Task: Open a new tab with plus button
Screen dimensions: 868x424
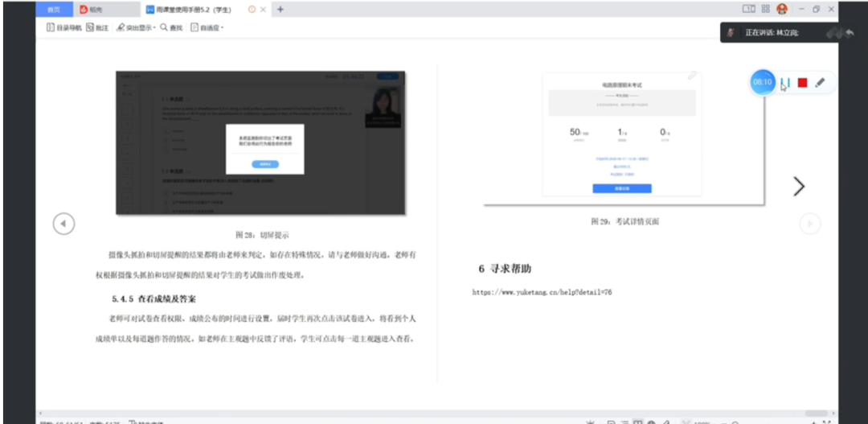Action: coord(280,10)
